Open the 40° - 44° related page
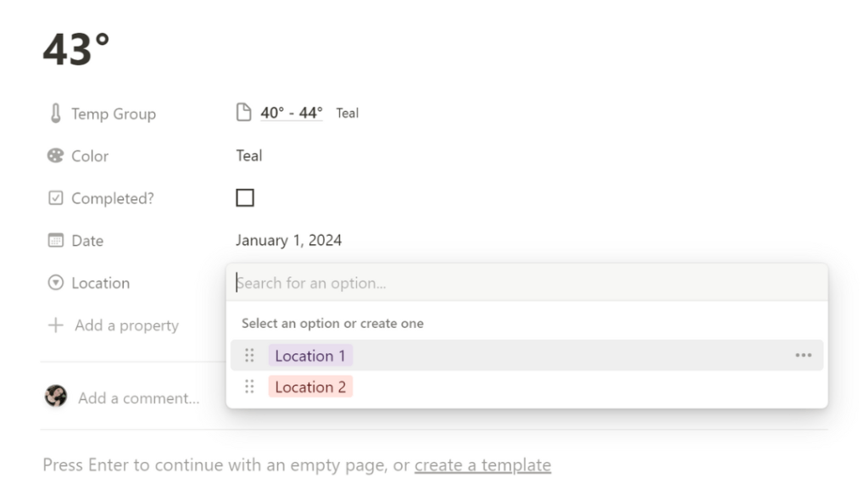 click(x=291, y=113)
